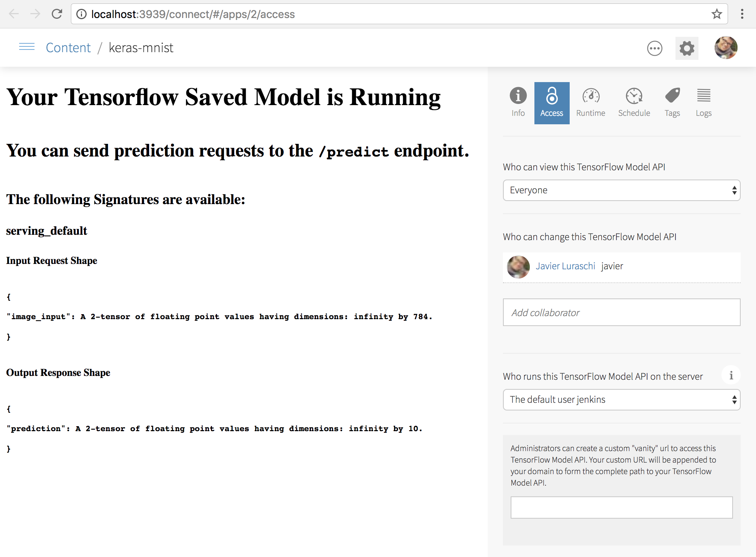
Task: Click the browser forward arrow
Action: tap(35, 14)
